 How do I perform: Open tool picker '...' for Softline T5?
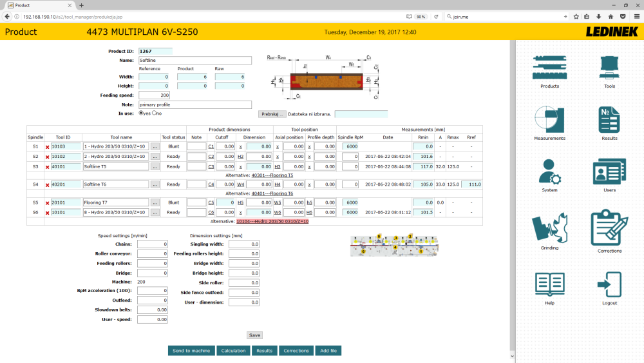[x=155, y=166]
